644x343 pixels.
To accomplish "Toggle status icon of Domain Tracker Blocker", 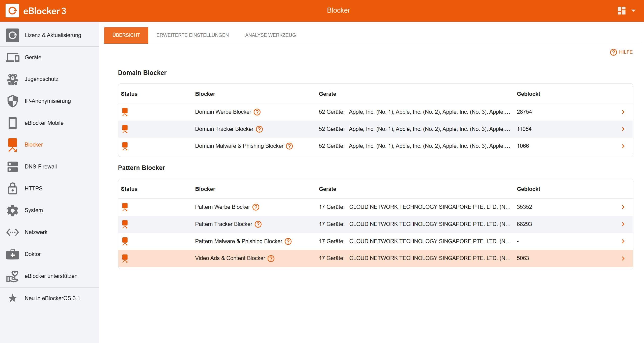I will 125,129.
